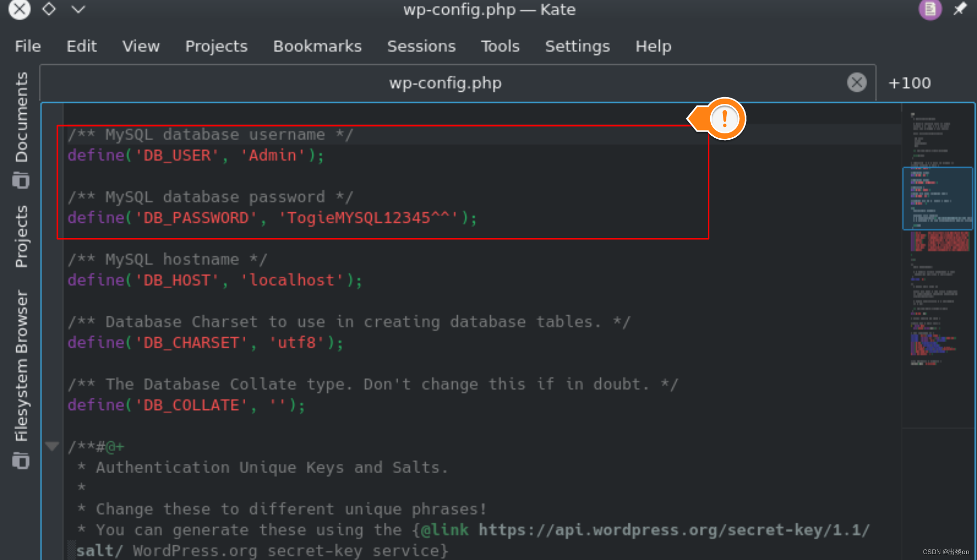Click the 'MySQL hostname' comment

click(167, 259)
